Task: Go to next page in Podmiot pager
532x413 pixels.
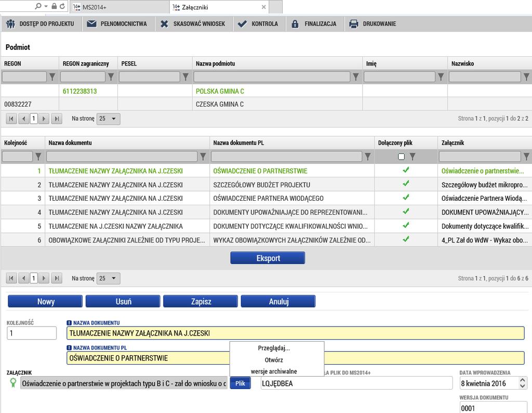Action: coord(44,119)
